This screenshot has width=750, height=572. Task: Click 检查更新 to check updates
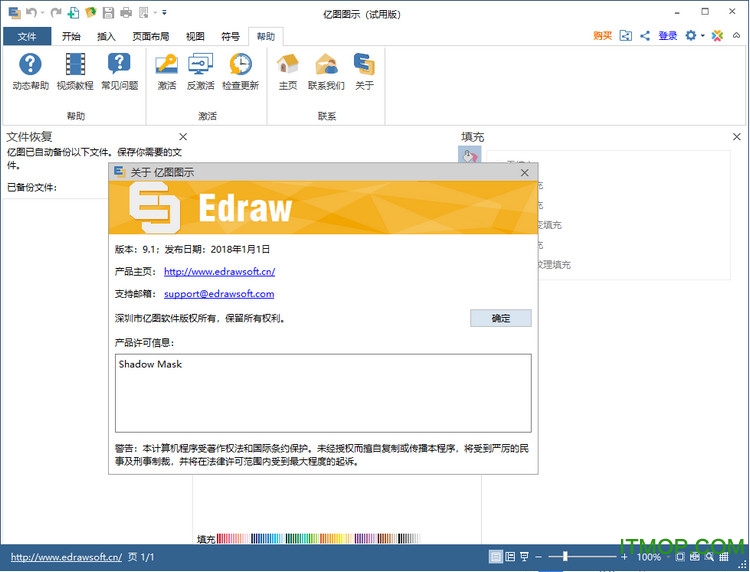241,72
